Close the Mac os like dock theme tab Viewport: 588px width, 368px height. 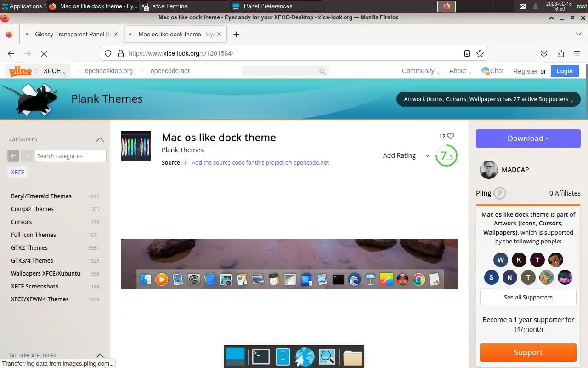tap(219, 34)
